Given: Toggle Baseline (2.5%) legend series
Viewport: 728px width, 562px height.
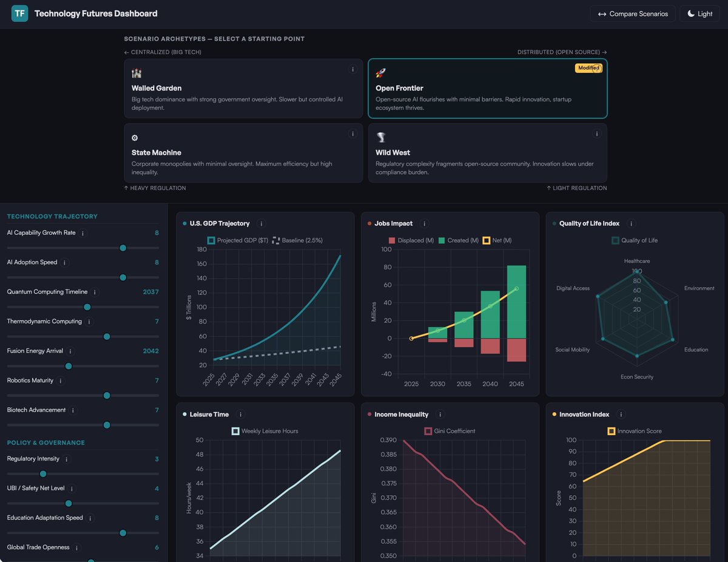Looking at the screenshot, I should tap(297, 240).
